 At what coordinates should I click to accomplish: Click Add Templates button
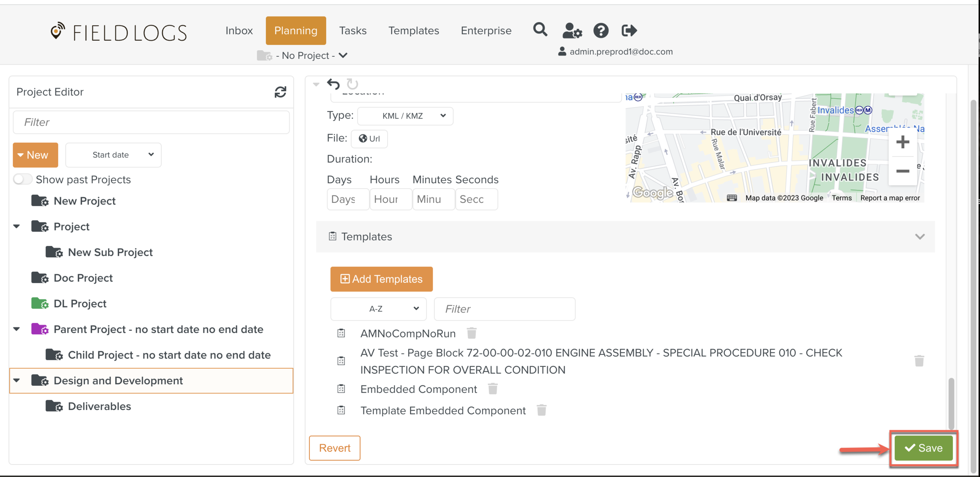381,279
